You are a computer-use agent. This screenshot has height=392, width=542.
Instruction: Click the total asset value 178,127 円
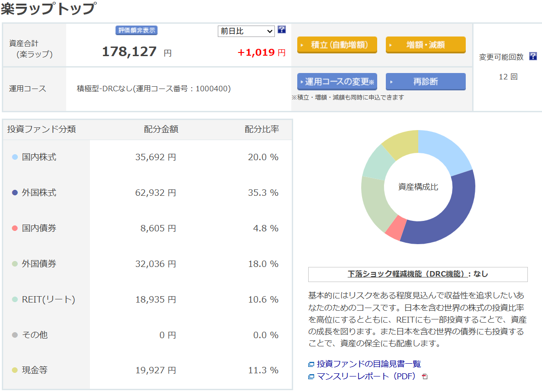(137, 52)
